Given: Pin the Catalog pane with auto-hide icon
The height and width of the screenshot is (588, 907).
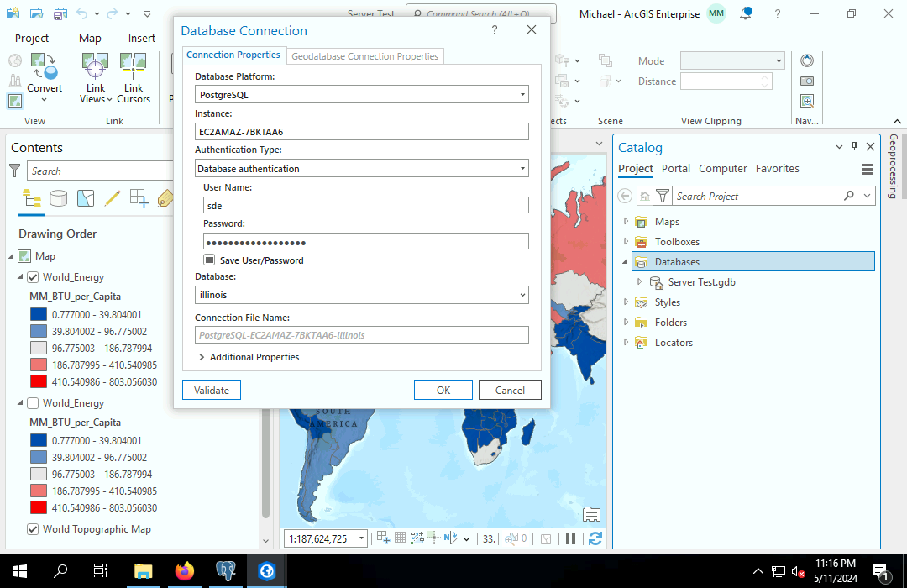Looking at the screenshot, I should [x=854, y=146].
